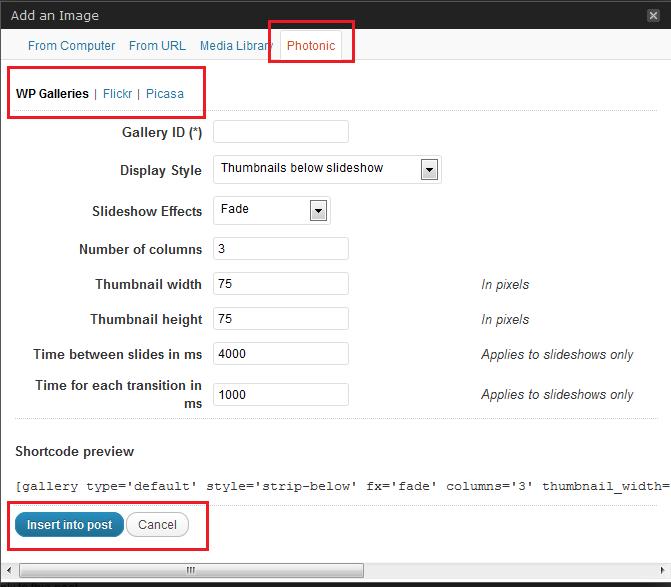The image size is (671, 587).
Task: Click the Thumbnail width label
Action: (148, 285)
